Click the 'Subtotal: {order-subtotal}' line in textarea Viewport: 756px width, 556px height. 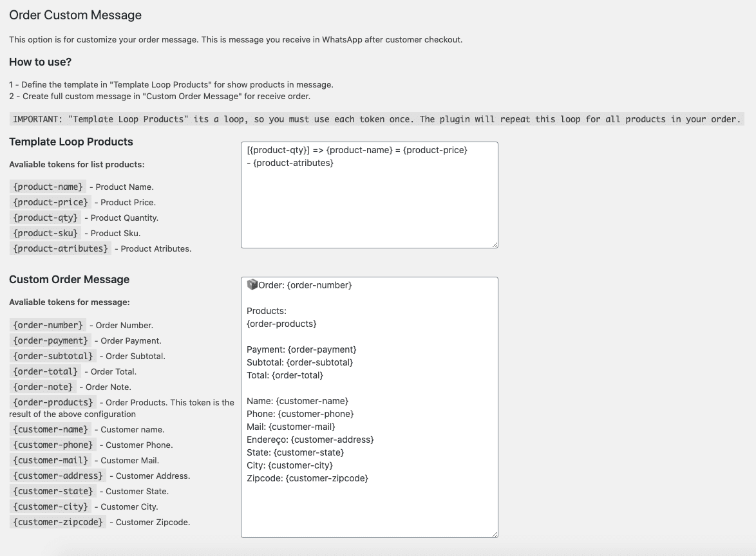click(299, 362)
